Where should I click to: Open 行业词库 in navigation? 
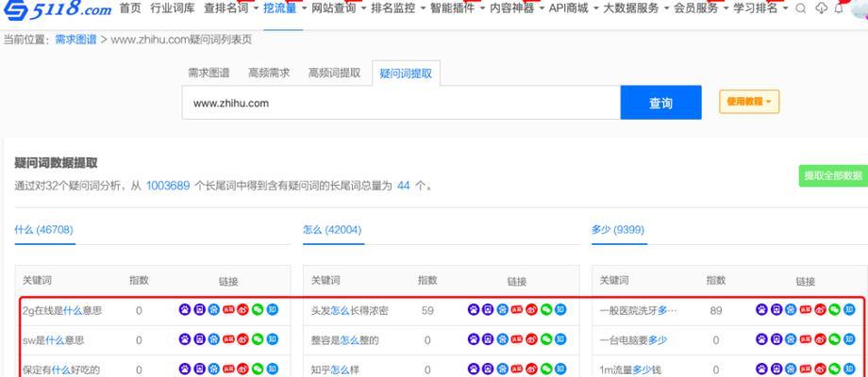pyautogui.click(x=172, y=8)
